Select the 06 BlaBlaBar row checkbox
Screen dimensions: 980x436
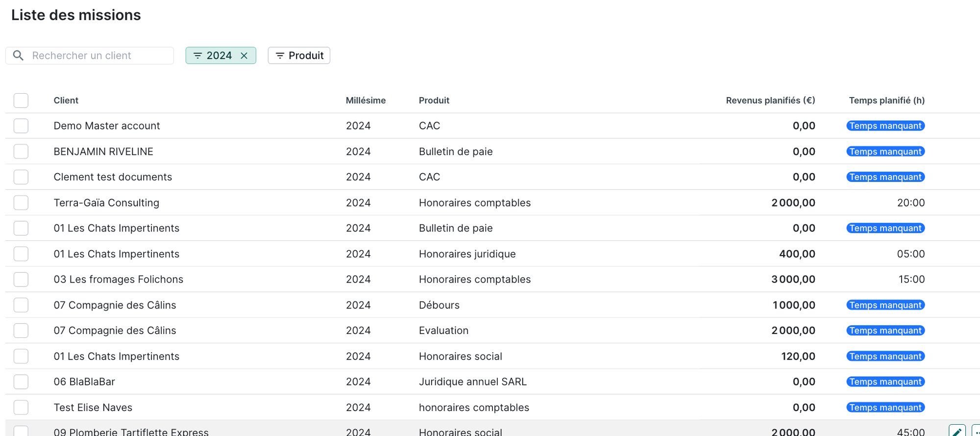point(21,382)
